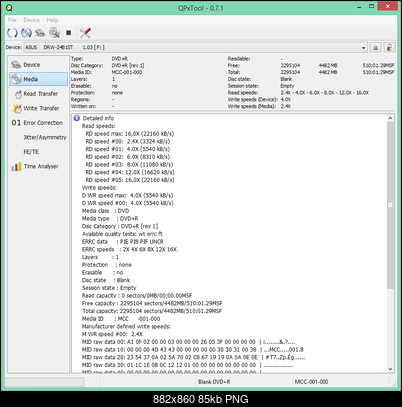
Task: Click the lock drive icon beside device
Action: tap(389, 47)
